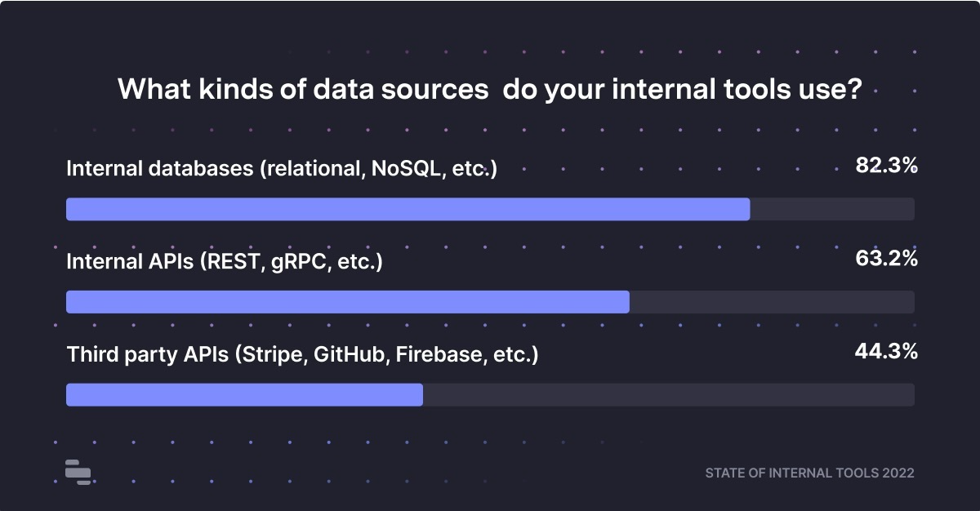
Task: Click the 82.3% value
Action: tap(887, 166)
